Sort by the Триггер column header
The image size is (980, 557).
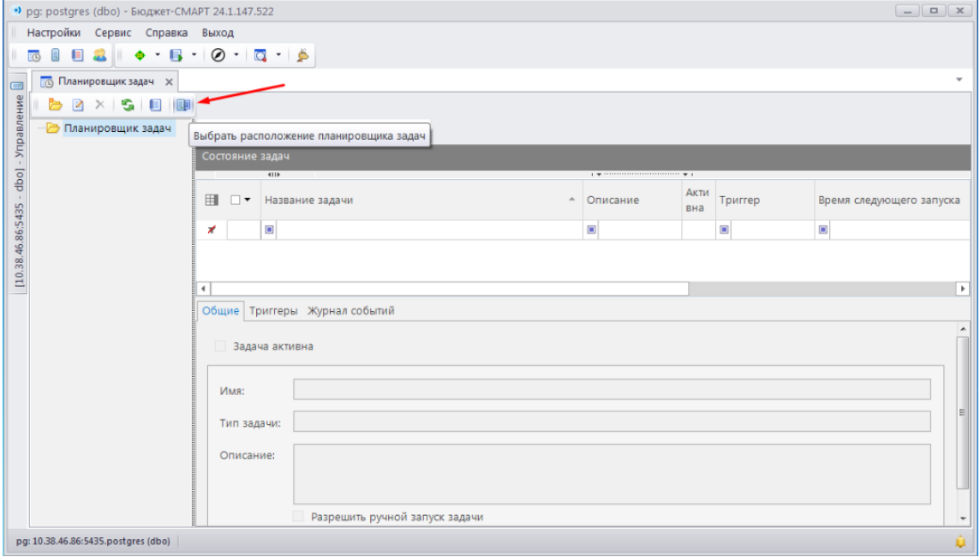(765, 200)
